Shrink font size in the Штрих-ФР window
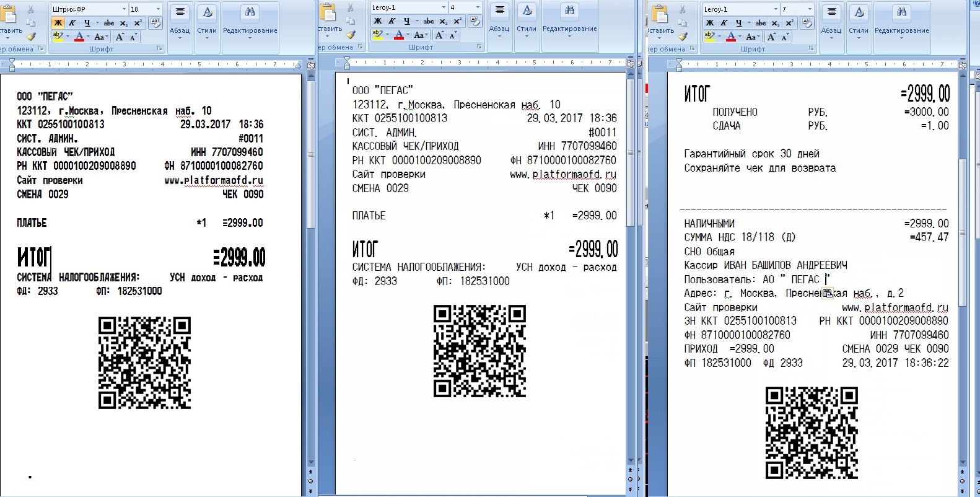980x497 pixels. (x=133, y=37)
